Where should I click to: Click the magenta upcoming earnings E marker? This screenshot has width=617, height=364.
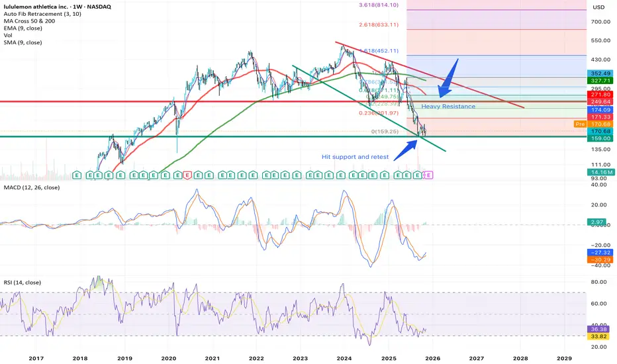[429, 175]
